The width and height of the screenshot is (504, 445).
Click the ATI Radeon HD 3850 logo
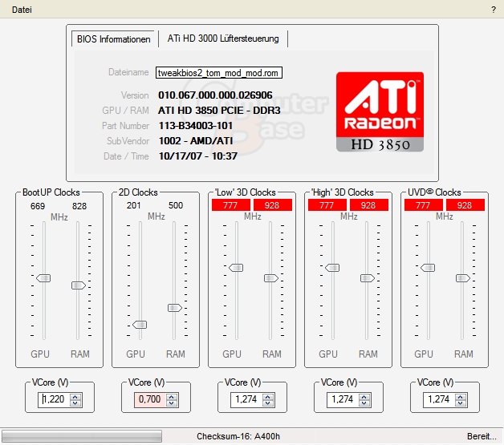coord(380,111)
